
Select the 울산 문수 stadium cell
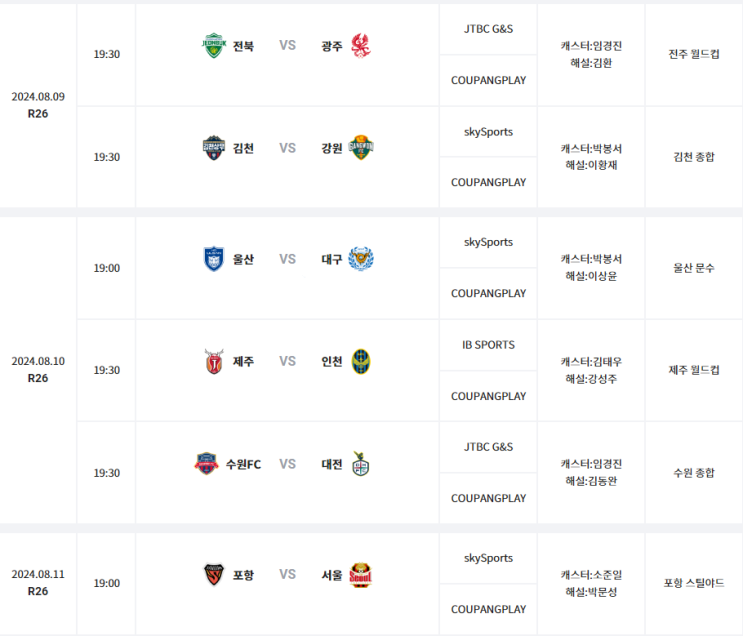(694, 268)
